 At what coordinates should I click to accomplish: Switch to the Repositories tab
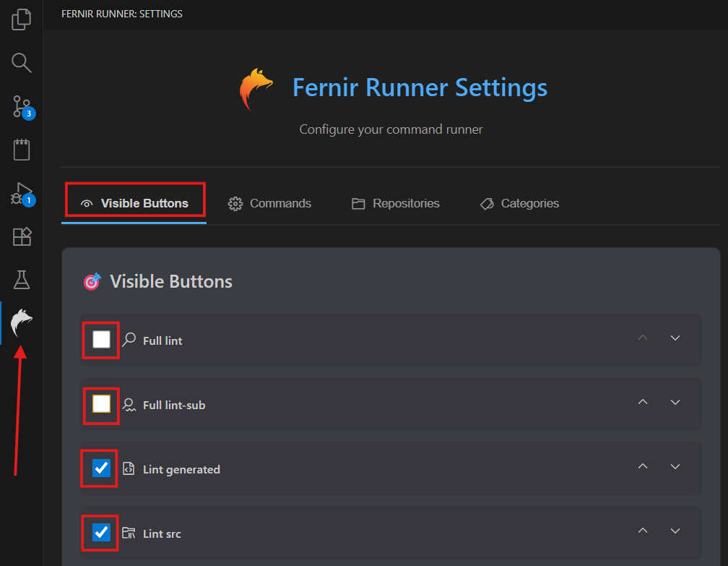pos(395,204)
